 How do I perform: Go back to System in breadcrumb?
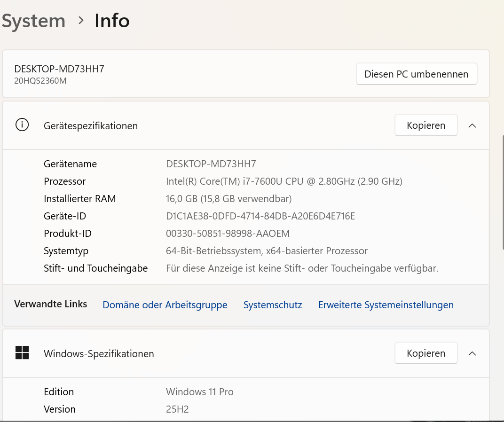[33, 21]
